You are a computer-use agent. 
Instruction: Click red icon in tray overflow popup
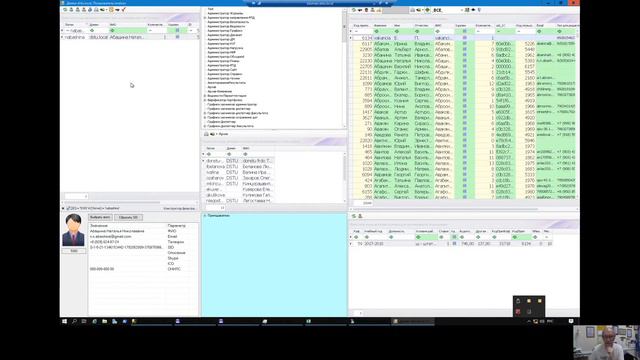tap(518, 311)
